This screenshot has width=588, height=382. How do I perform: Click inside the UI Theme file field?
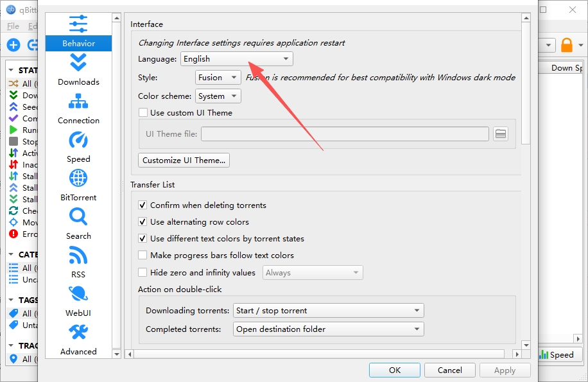[345, 134]
